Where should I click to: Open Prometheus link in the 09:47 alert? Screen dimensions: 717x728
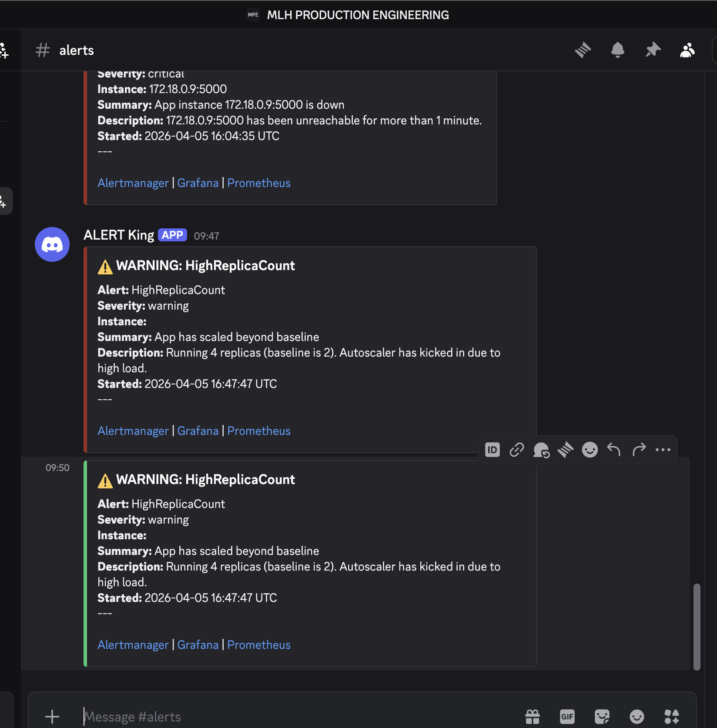(x=259, y=431)
